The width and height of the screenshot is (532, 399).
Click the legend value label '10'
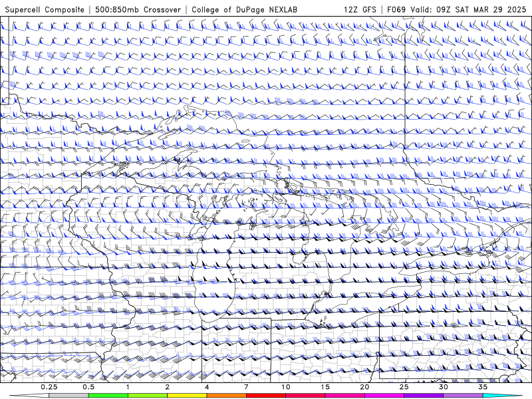tap(286, 387)
